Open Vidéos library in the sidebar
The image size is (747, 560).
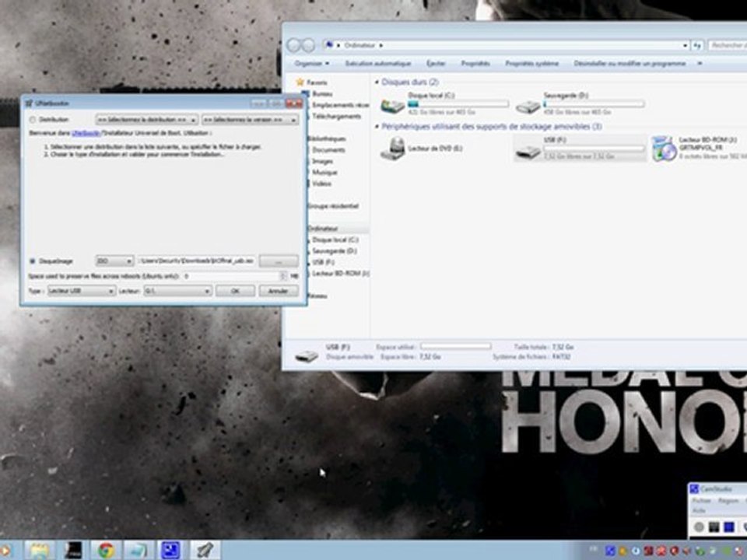[321, 184]
